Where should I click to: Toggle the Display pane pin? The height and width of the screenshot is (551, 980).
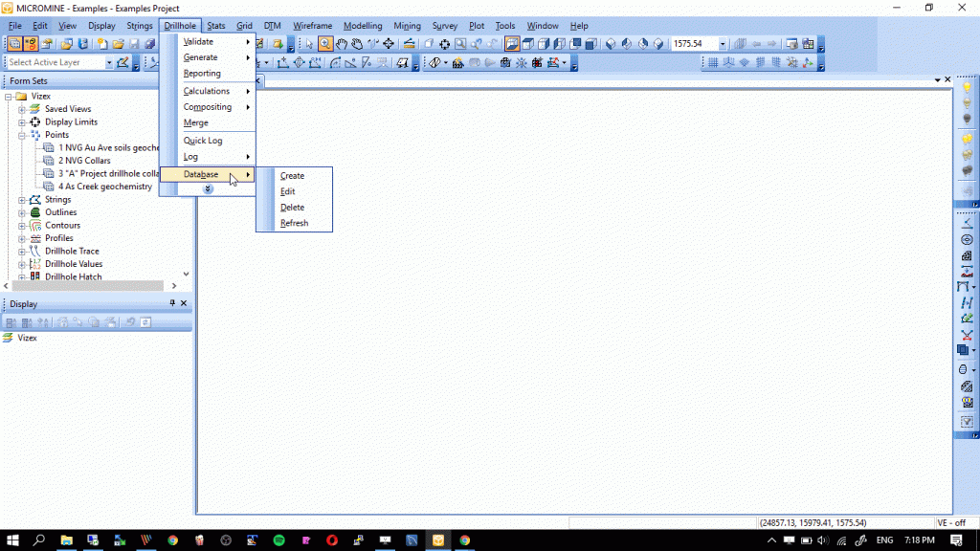pyautogui.click(x=172, y=303)
